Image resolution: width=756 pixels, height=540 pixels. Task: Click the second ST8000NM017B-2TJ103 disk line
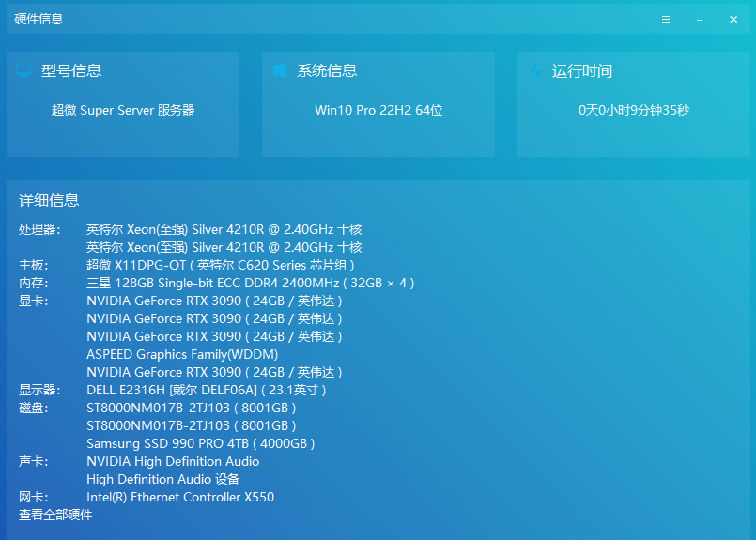pos(191,425)
